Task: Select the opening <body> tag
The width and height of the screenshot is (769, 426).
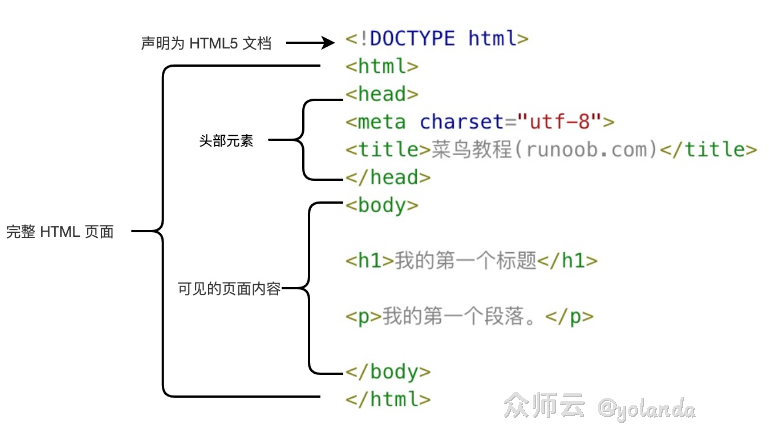Action: (381, 205)
